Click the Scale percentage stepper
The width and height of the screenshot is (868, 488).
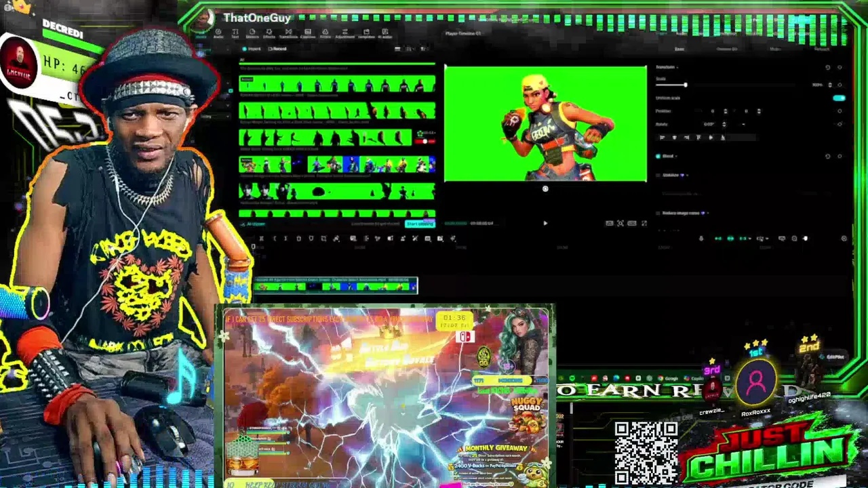(829, 85)
